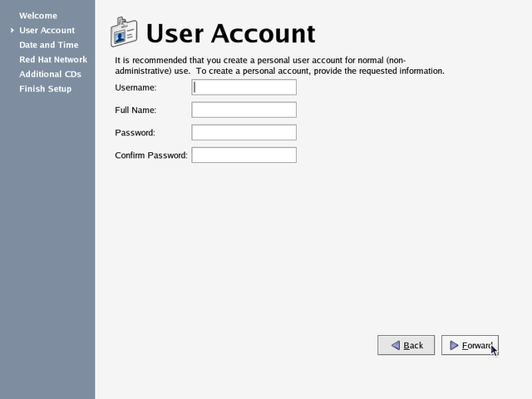Select User Account in the sidebar
This screenshot has height=399, width=532.
(47, 30)
